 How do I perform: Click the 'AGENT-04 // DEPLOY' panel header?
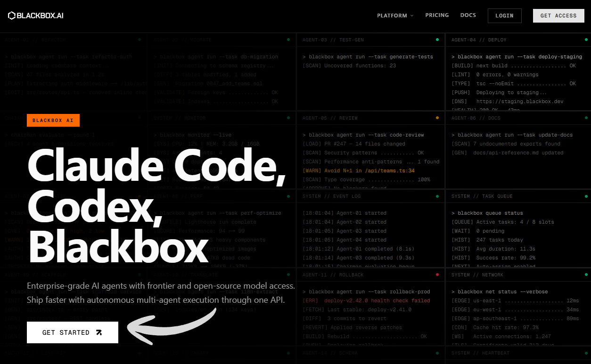click(479, 40)
